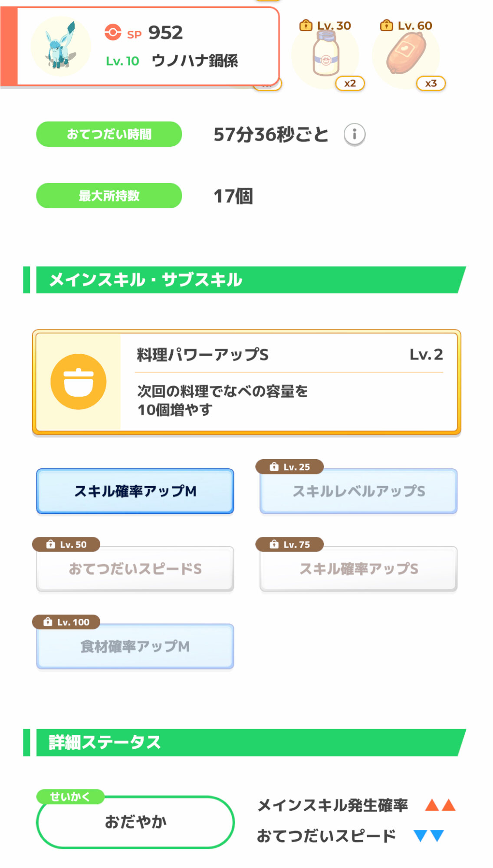This screenshot has height=868, width=493.
Task: Tap the info icon beside helping time
Action: point(354,135)
